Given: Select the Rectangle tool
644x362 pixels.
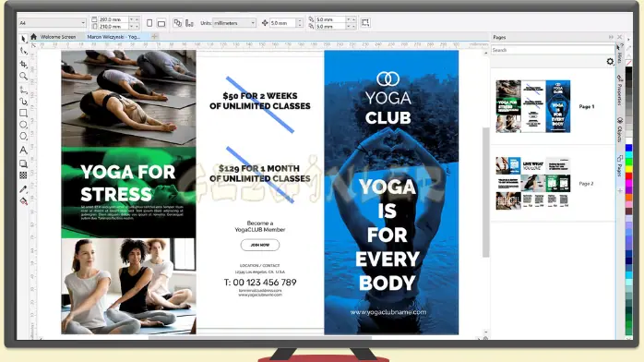Looking at the screenshot, I should [x=23, y=113].
